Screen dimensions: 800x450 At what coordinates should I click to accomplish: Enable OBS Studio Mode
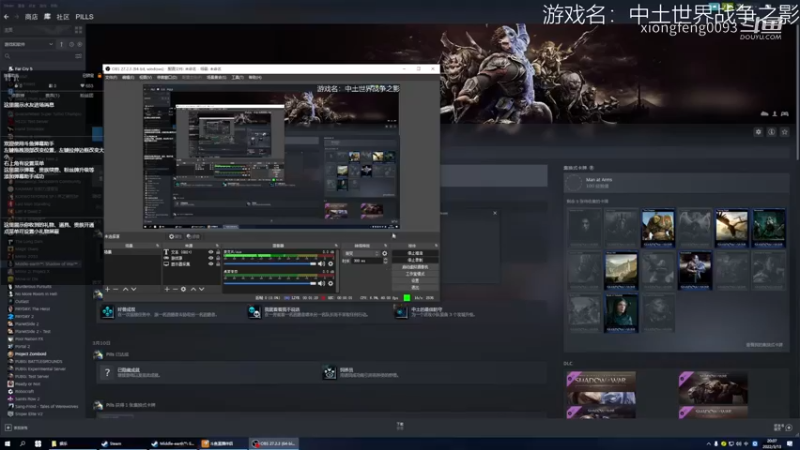point(414,274)
